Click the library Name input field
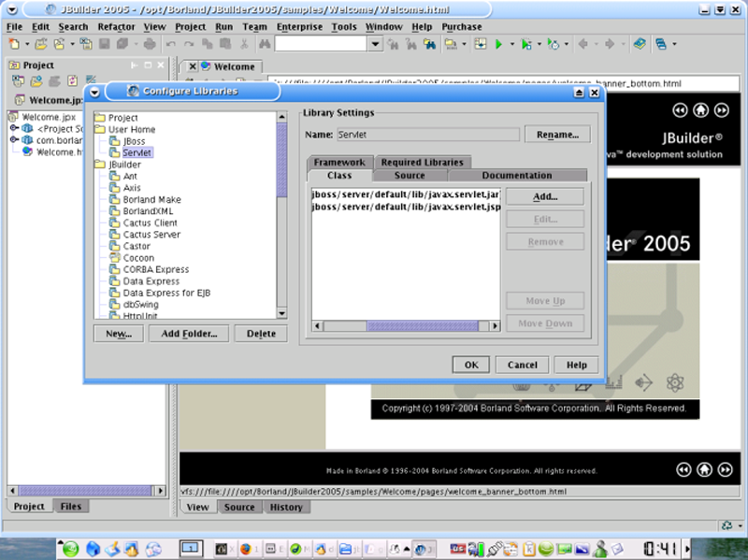The image size is (748, 560). point(428,135)
